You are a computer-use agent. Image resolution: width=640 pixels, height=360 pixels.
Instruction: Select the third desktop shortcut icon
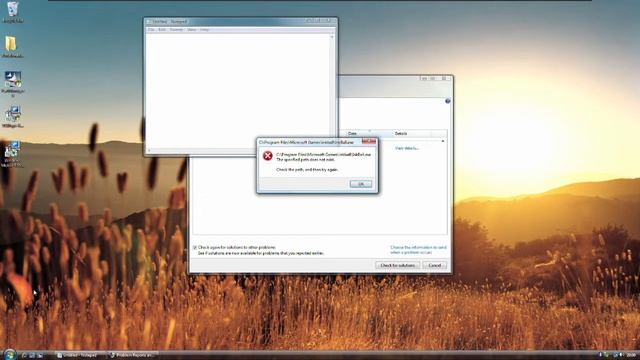coord(13,84)
